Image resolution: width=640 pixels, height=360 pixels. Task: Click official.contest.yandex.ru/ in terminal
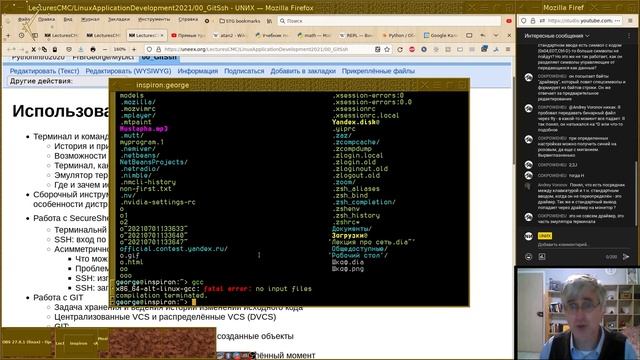[x=173, y=249]
